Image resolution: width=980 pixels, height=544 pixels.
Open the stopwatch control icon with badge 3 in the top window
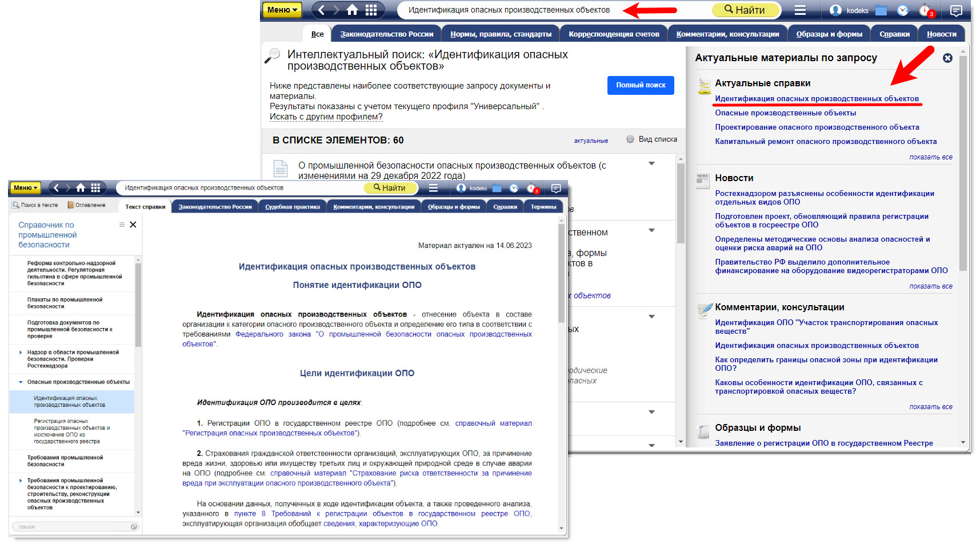click(x=926, y=10)
